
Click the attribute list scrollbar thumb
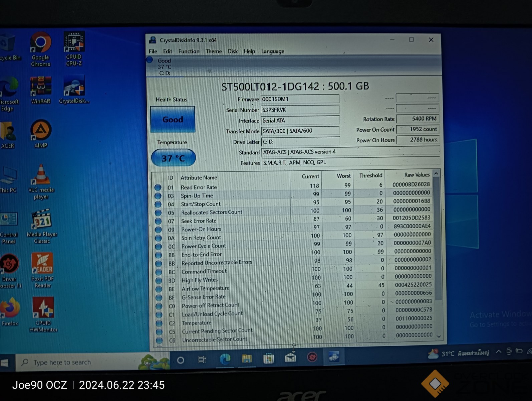coord(438,239)
